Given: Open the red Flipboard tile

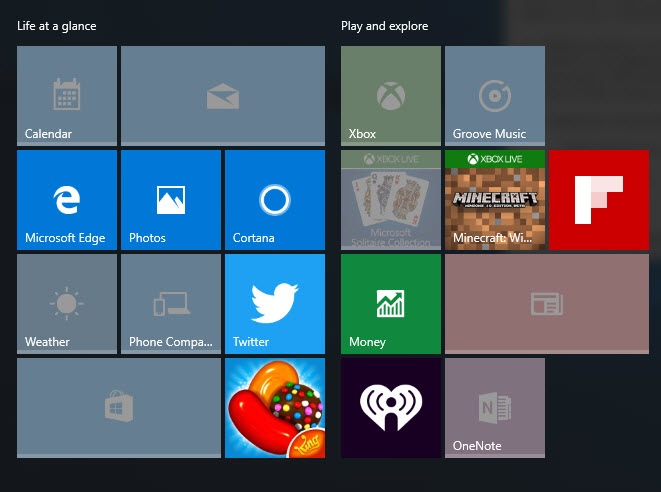Looking at the screenshot, I should (599, 200).
